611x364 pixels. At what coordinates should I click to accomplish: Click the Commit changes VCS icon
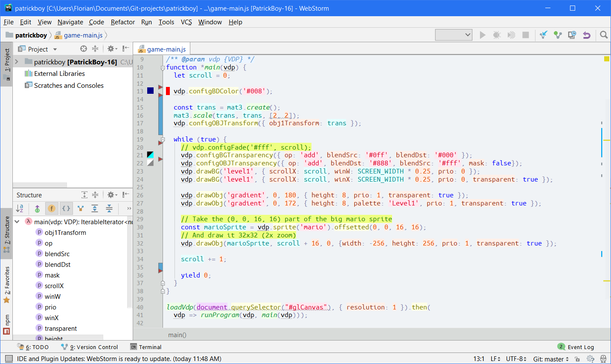pyautogui.click(x=558, y=35)
